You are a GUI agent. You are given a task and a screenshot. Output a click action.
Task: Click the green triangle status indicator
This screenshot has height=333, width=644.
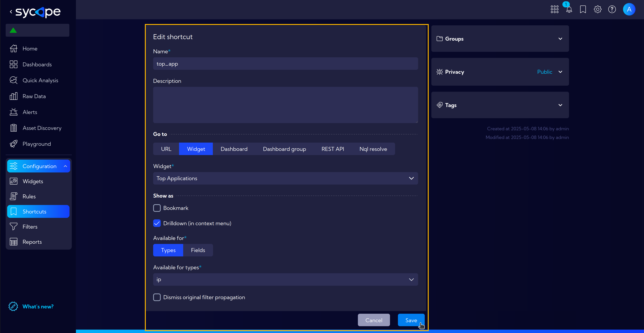pos(13,30)
